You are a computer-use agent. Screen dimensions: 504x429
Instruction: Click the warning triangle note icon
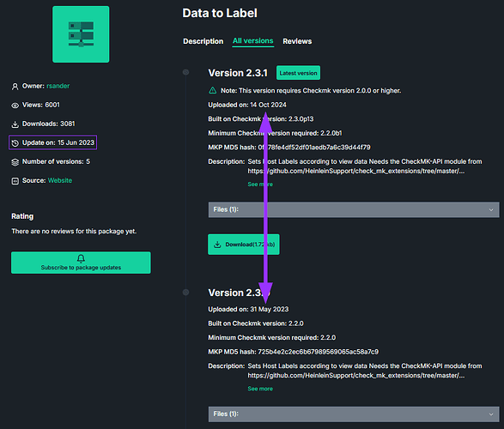(212, 91)
